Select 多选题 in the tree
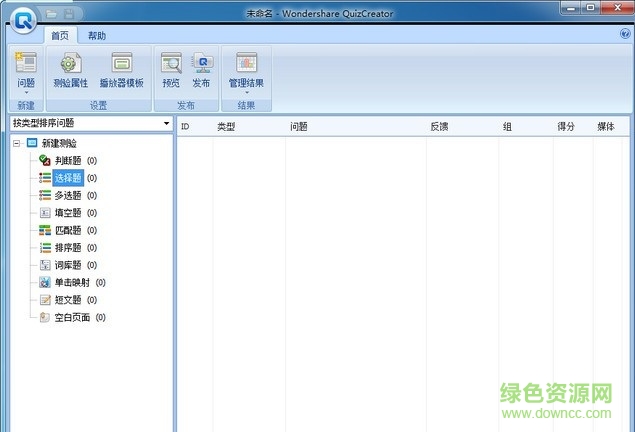 point(68,196)
